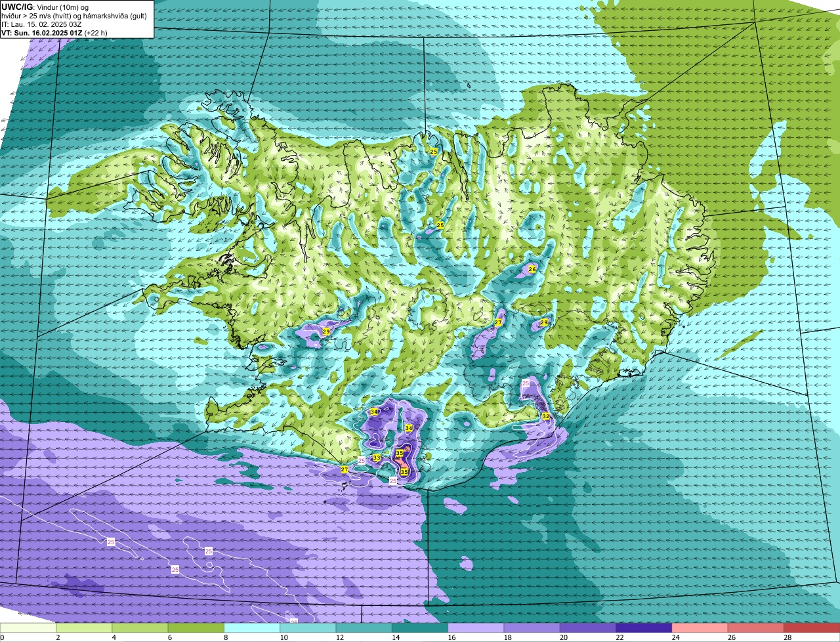Click legend scale number '8'

pyautogui.click(x=226, y=637)
